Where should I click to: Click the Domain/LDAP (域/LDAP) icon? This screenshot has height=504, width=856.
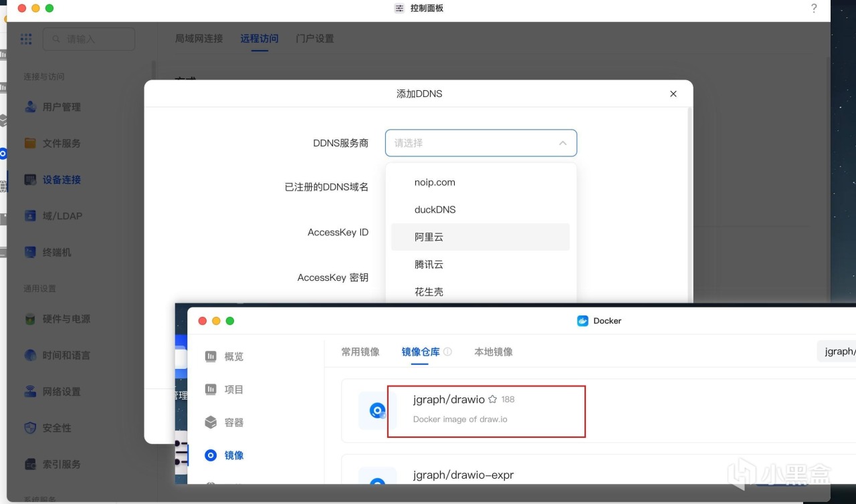30,216
